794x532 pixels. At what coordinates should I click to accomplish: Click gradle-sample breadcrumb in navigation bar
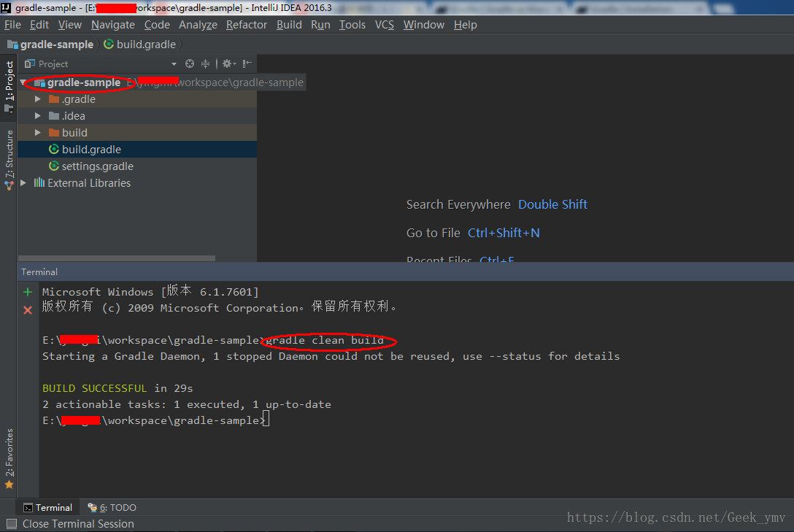pyautogui.click(x=50, y=45)
